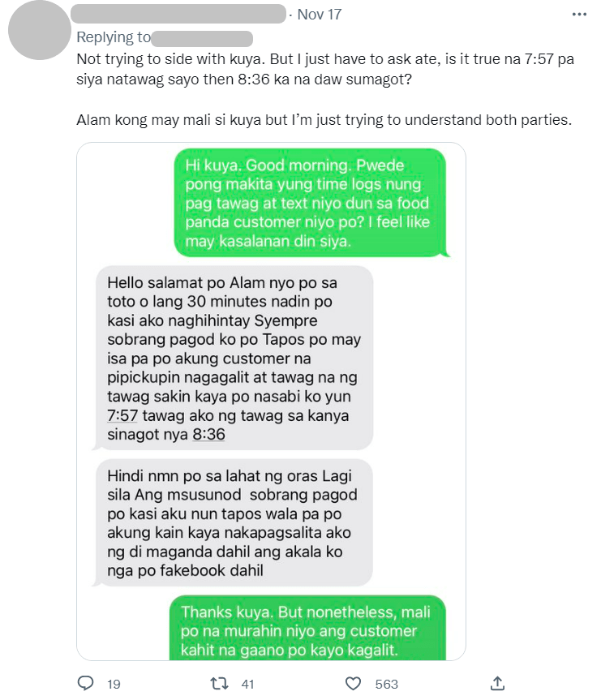This screenshot has width=601, height=700.
Task: Like the tweet with heart icon
Action: click(353, 684)
